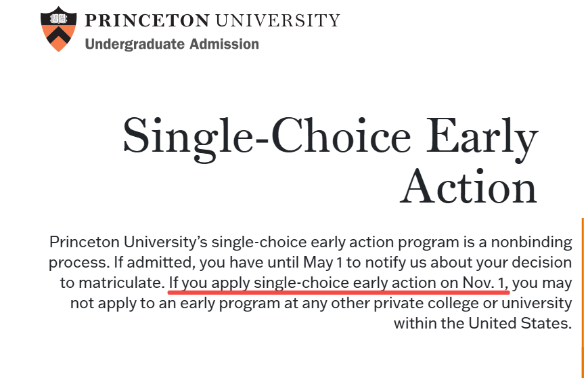Click the open book atop the shield
Image resolution: width=588 pixels, height=378 pixels.
click(58, 19)
